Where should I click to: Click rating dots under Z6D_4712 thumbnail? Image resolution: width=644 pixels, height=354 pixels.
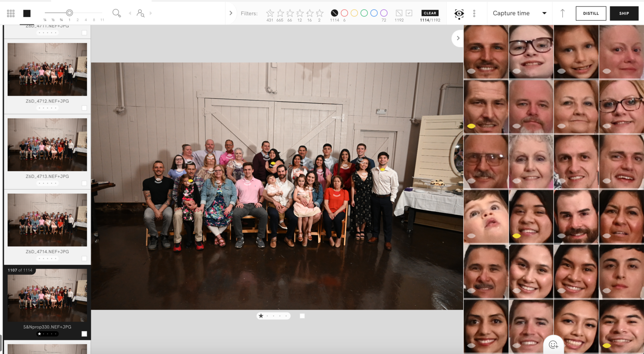[47, 108]
